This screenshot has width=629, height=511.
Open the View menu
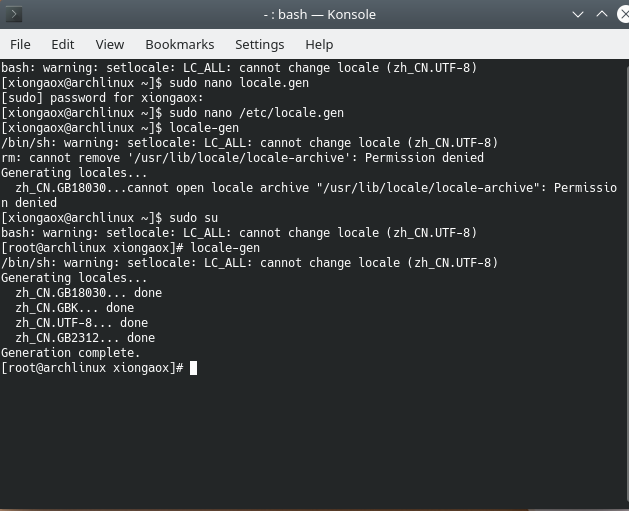point(110,45)
